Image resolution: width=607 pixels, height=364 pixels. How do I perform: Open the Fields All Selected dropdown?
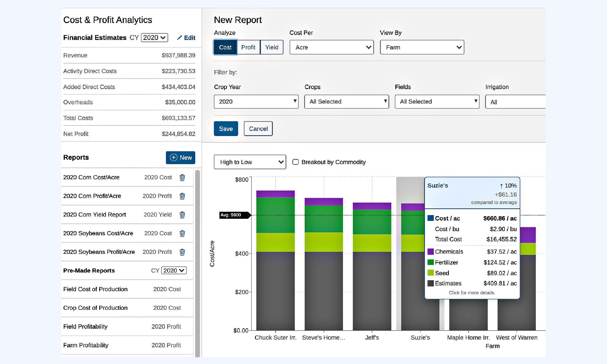point(437,102)
